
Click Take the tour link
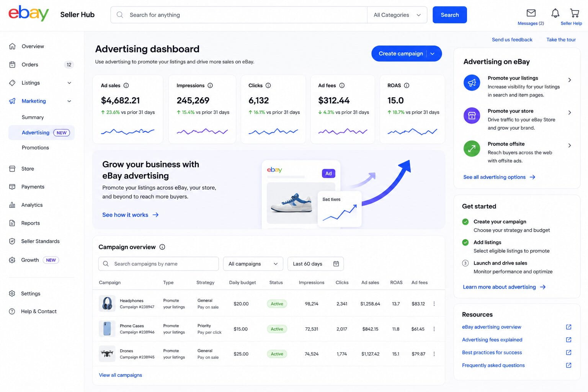561,39
